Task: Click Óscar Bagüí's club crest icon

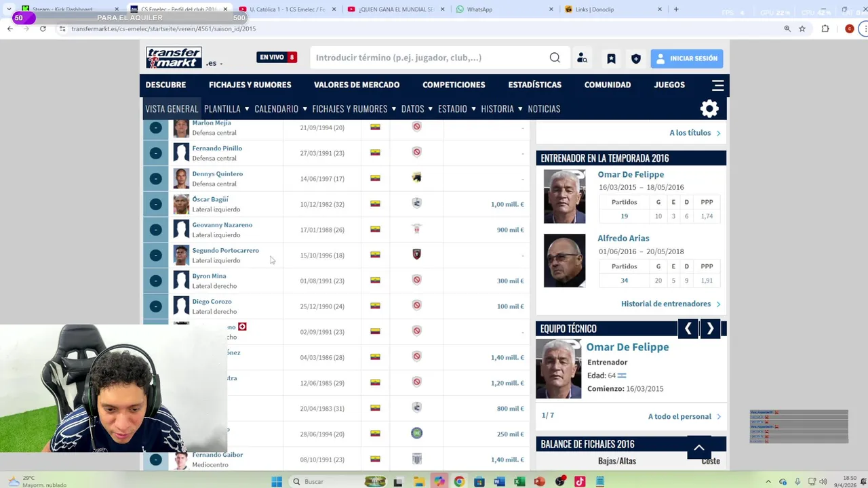Action: point(416,203)
